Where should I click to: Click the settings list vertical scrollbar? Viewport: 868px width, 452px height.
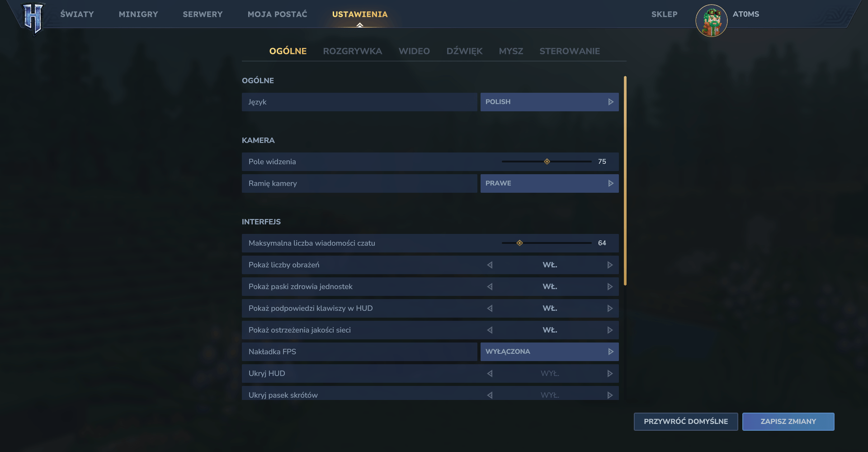tap(625, 181)
